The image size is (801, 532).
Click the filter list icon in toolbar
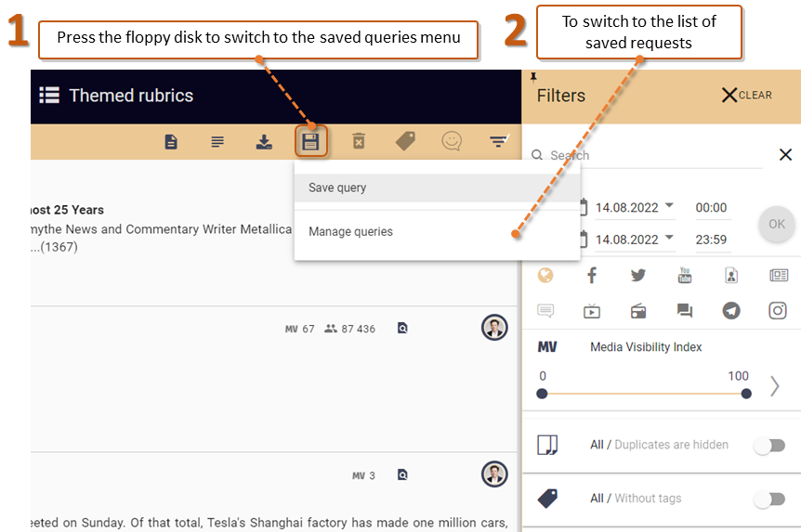499,141
